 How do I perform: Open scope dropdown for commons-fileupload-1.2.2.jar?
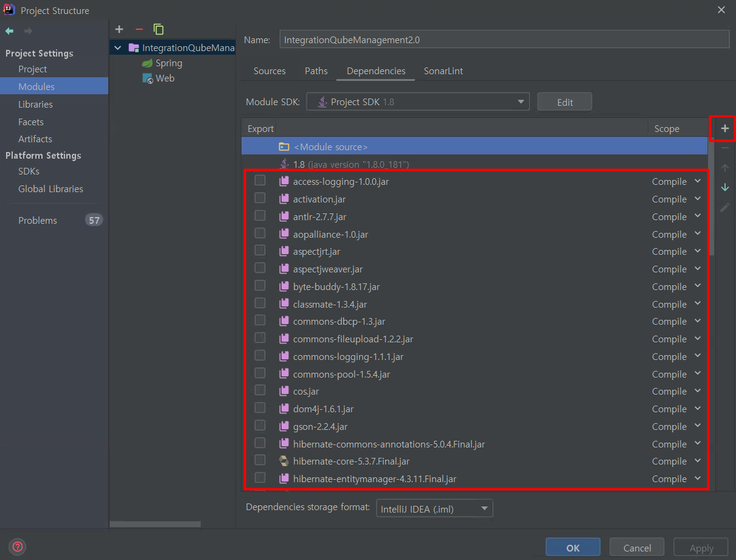[698, 338]
